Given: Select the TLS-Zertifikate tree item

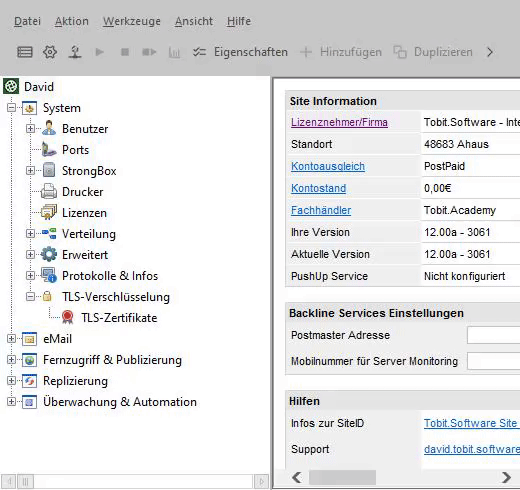Looking at the screenshot, I should click(119, 318).
